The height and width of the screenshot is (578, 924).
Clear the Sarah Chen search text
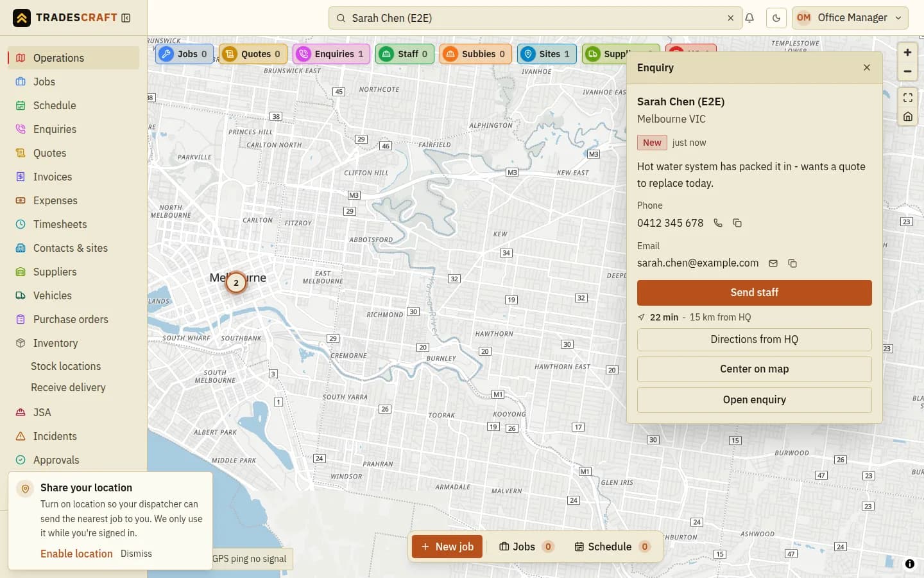(730, 18)
